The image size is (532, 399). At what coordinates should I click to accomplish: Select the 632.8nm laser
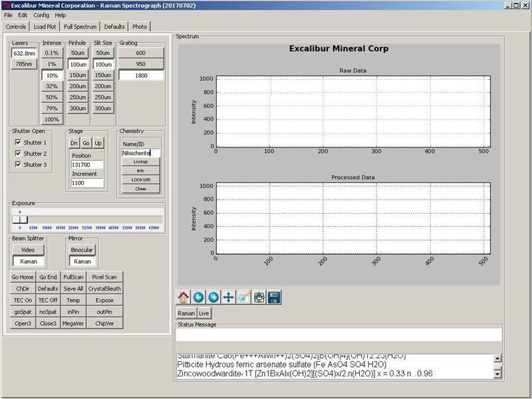tap(24, 53)
